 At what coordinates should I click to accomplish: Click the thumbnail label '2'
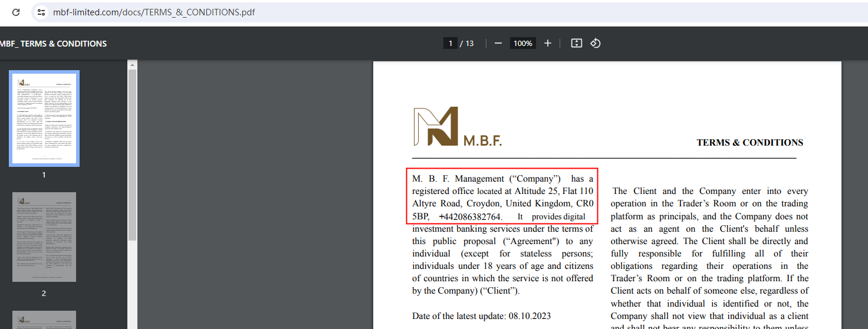(x=44, y=293)
